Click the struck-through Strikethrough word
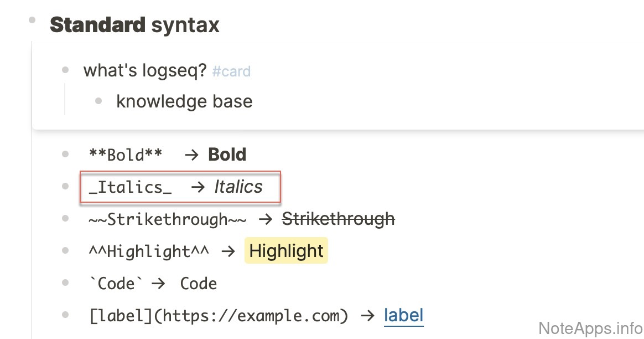Image resolution: width=644 pixels, height=339 pixels. 338,219
